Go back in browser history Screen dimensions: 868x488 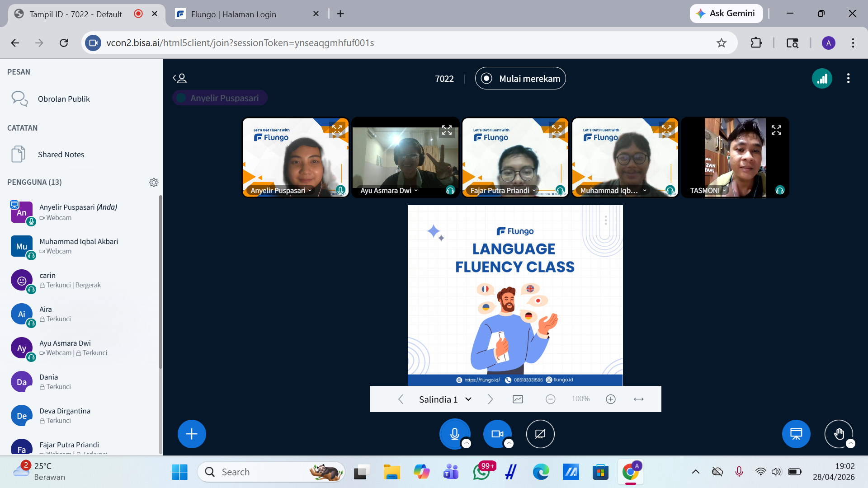pos(15,43)
